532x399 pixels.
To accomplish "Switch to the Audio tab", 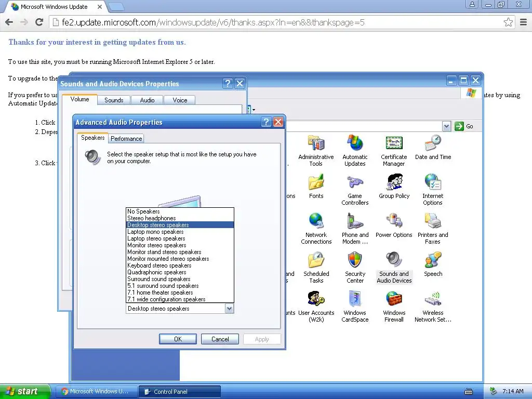I will [x=147, y=100].
